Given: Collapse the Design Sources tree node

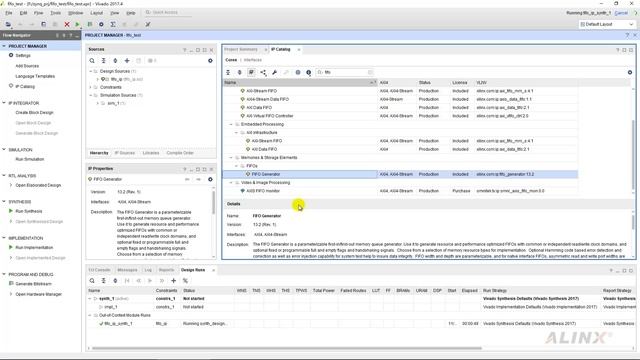Looking at the screenshot, I should coord(91,71).
